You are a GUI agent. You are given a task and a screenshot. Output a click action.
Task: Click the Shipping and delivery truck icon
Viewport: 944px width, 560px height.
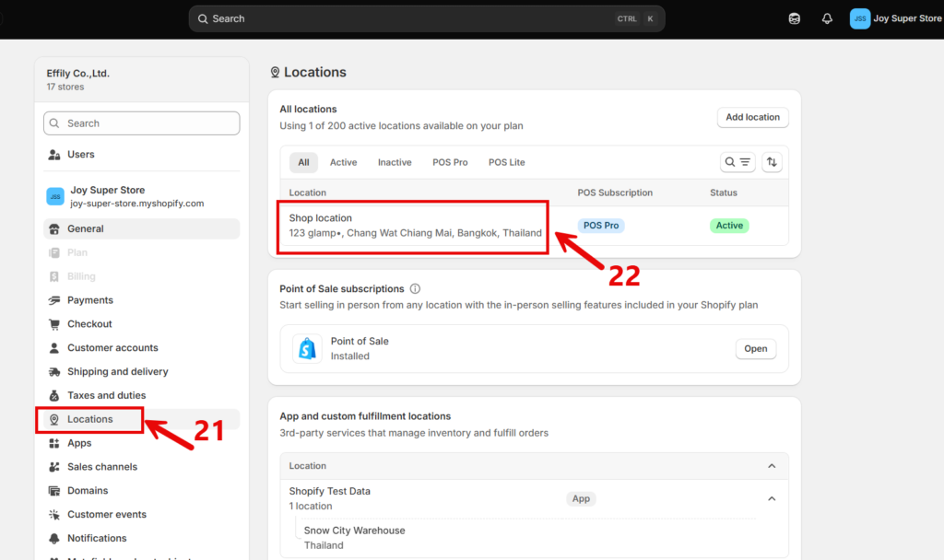[54, 372]
